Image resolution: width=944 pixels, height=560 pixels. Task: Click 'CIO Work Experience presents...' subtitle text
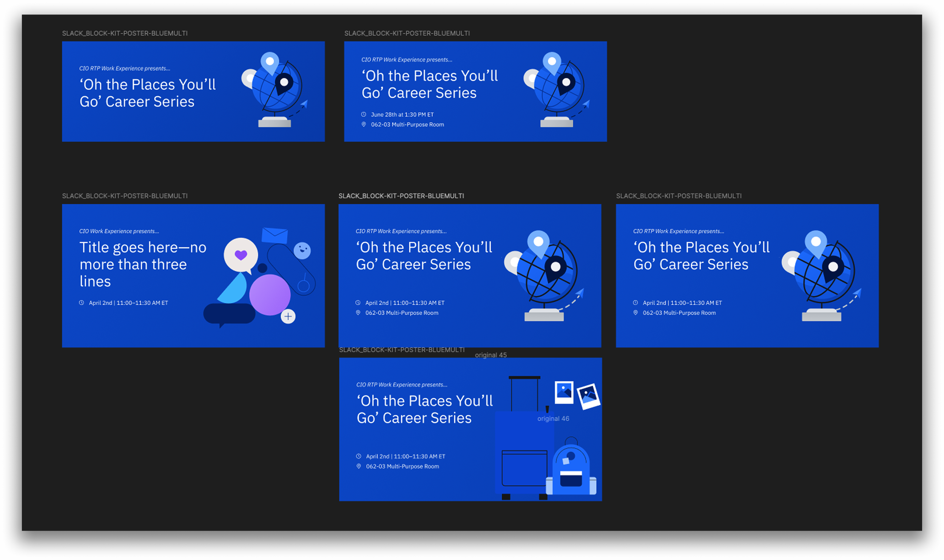[119, 231]
